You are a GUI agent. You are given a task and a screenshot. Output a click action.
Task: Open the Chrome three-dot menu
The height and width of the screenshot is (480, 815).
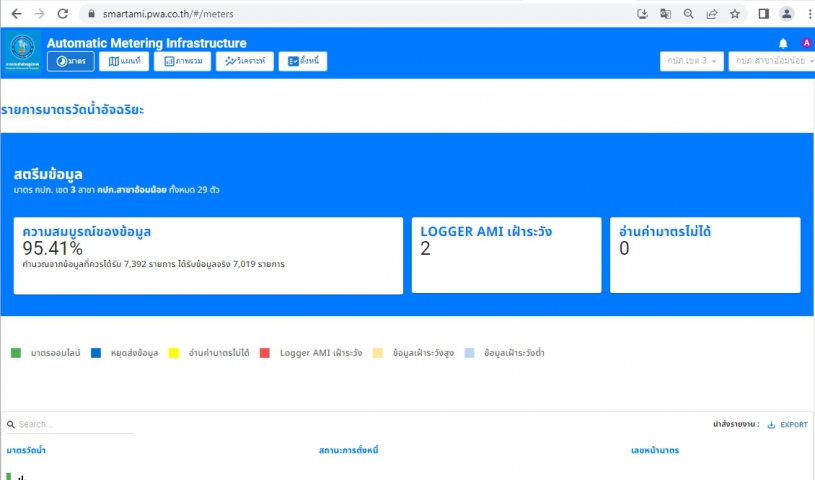807,14
